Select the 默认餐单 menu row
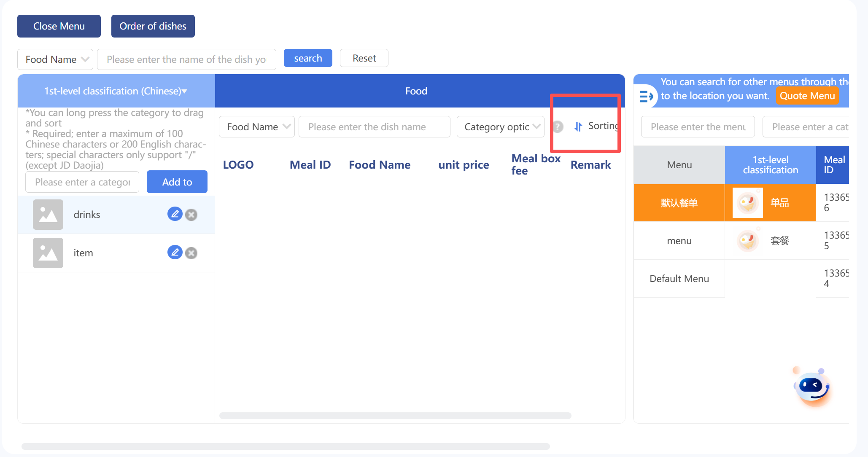868x457 pixels. click(679, 203)
